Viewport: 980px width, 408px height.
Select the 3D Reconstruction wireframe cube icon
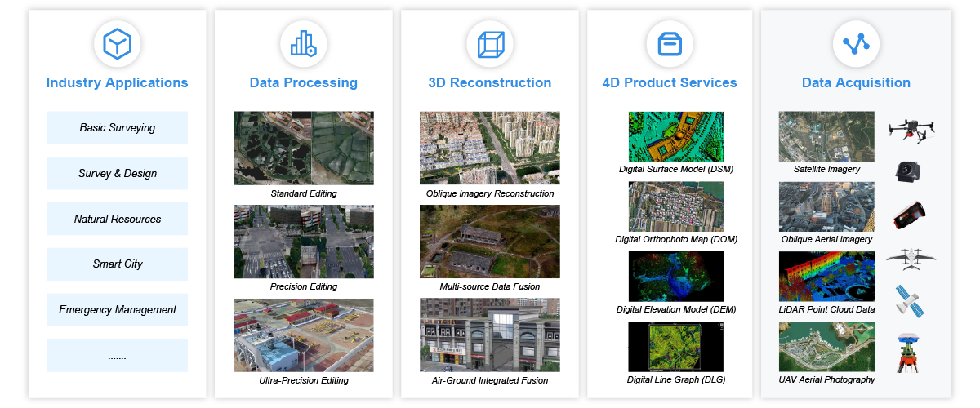pos(490,42)
